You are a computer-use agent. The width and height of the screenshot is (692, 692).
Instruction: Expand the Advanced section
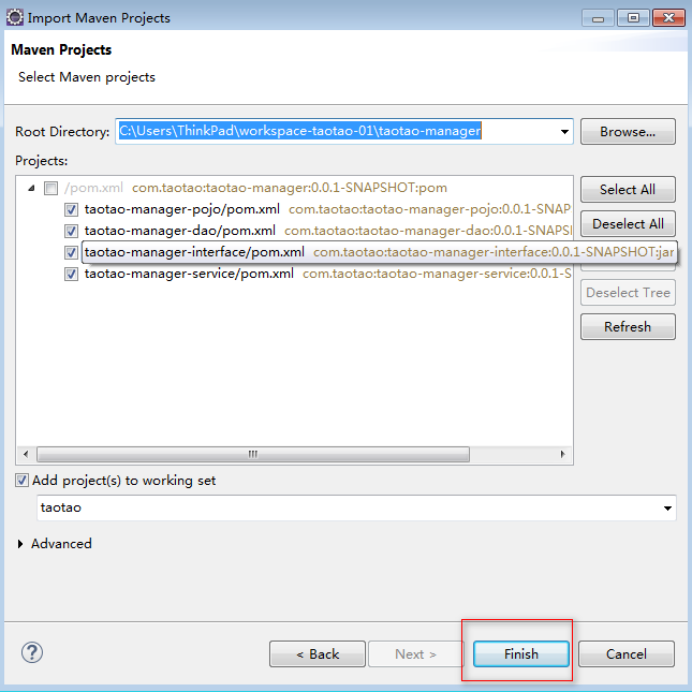[20, 544]
